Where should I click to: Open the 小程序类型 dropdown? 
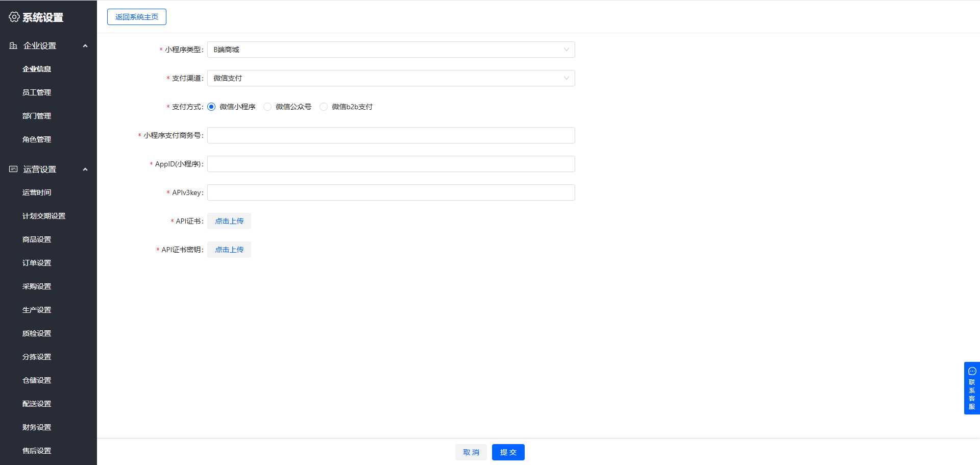tap(391, 50)
